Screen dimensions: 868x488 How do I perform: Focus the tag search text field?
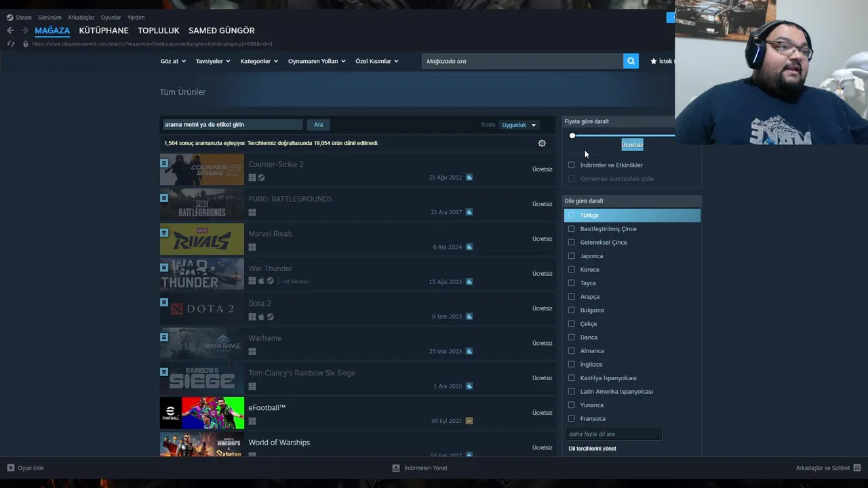(232, 125)
